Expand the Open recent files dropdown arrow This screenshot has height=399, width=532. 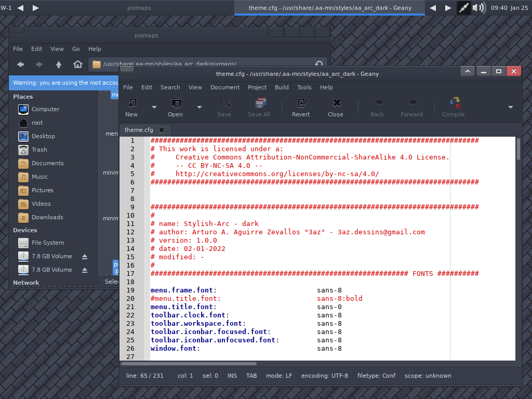(x=199, y=107)
